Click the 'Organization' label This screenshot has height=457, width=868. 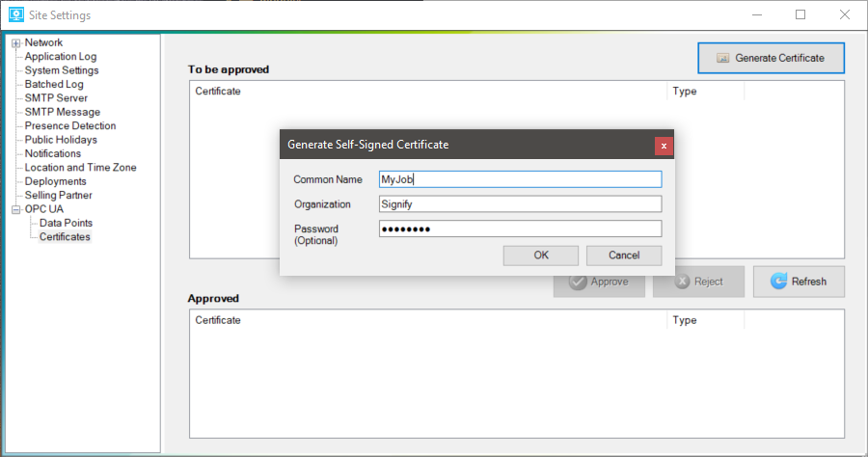(x=322, y=204)
